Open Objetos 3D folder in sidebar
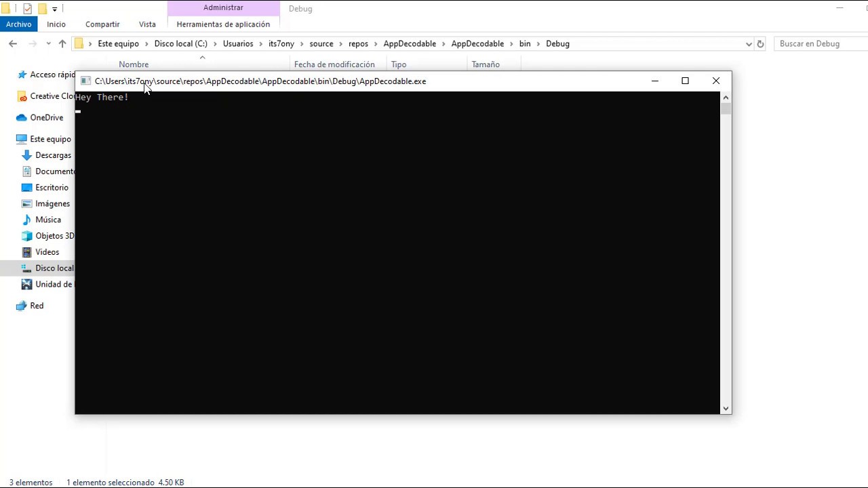This screenshot has height=488, width=868. coord(55,236)
